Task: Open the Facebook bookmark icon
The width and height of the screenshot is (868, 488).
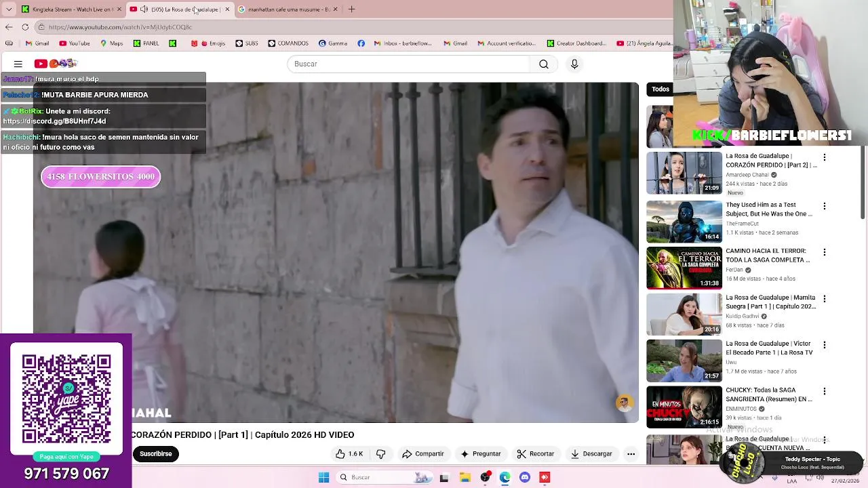Action: tap(361, 43)
